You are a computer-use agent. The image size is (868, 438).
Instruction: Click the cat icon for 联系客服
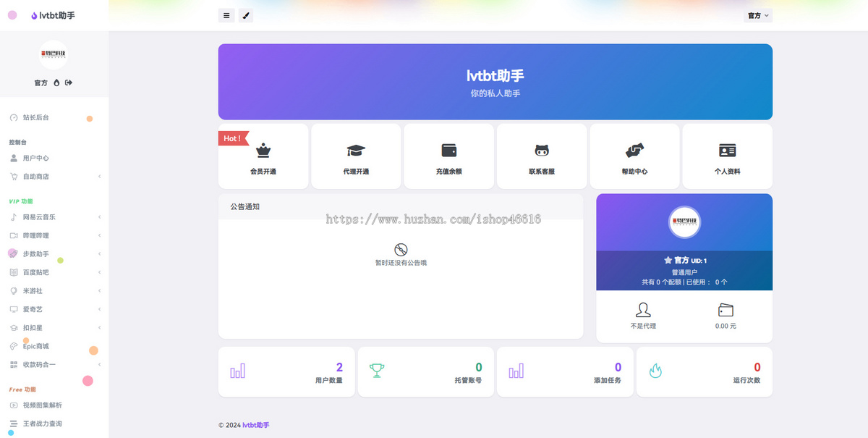[x=542, y=151]
